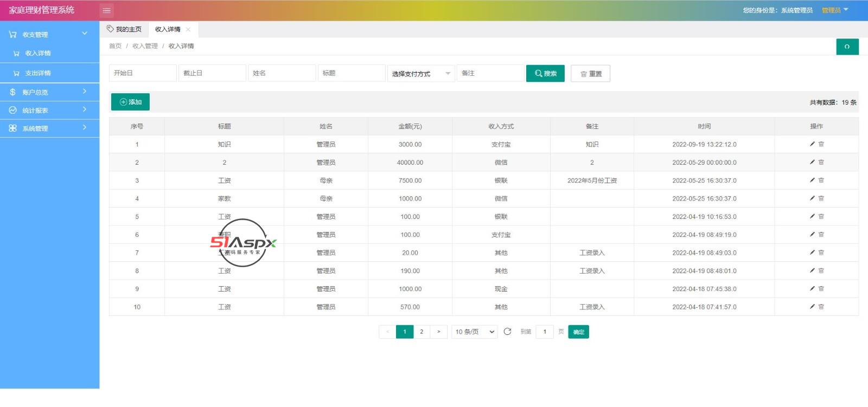The image size is (868, 407).
Task: Edit the row 5 income entry
Action: coord(812,216)
